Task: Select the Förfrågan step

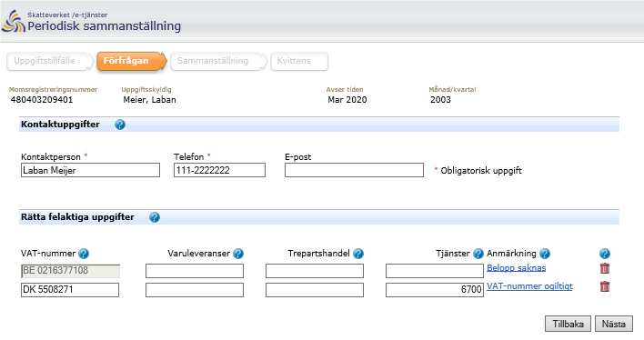Action: click(131, 61)
